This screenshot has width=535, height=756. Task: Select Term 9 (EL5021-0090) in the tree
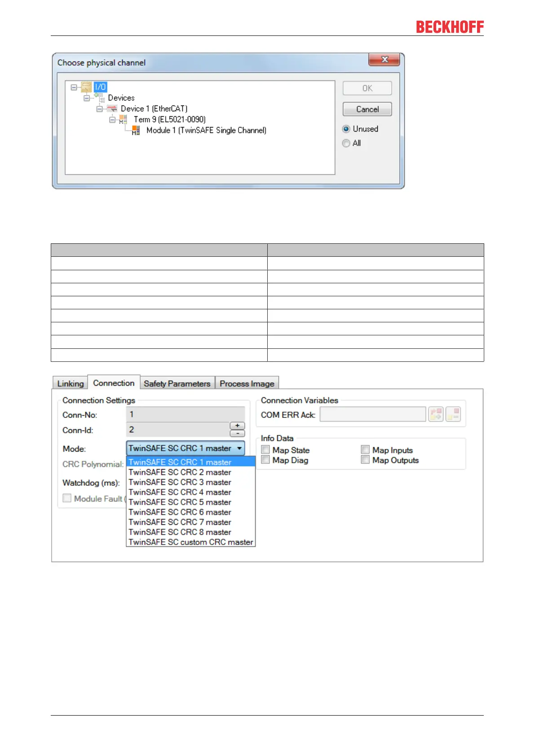point(170,119)
